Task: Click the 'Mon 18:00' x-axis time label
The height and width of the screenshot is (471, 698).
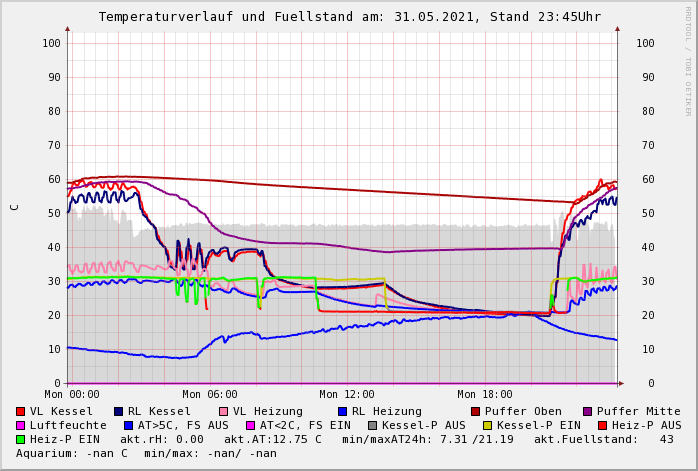Action: 485,394
